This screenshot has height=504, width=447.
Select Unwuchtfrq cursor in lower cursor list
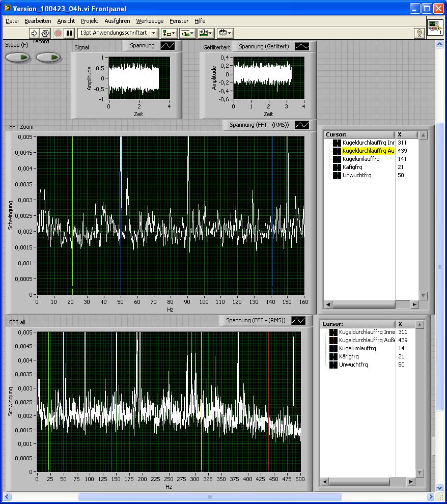353,365
